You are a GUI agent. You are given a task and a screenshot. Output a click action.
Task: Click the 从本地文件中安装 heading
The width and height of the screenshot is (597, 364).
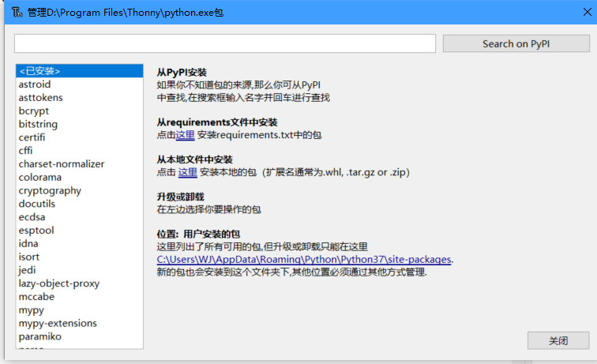(194, 159)
